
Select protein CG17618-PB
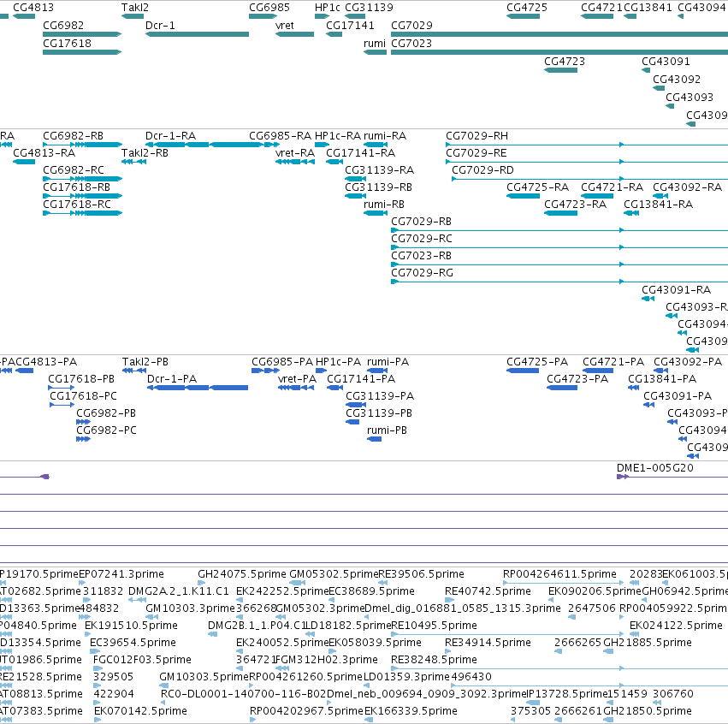pos(81,379)
